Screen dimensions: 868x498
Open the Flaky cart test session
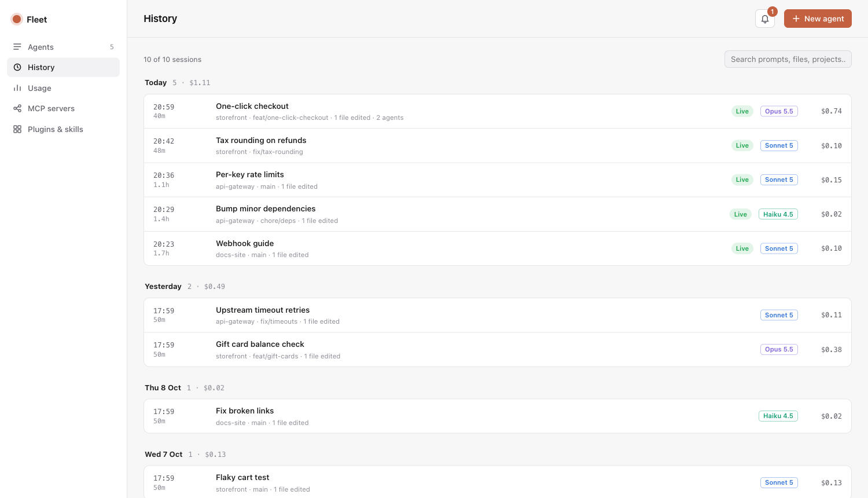click(498, 483)
